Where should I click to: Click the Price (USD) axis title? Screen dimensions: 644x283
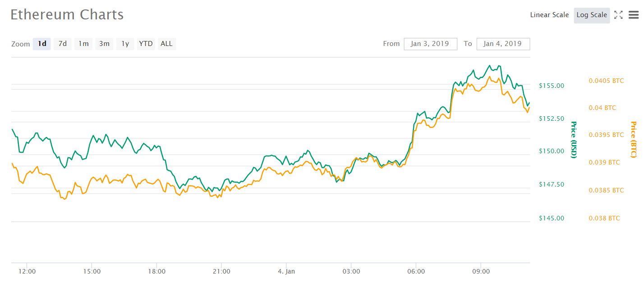pyautogui.click(x=574, y=140)
